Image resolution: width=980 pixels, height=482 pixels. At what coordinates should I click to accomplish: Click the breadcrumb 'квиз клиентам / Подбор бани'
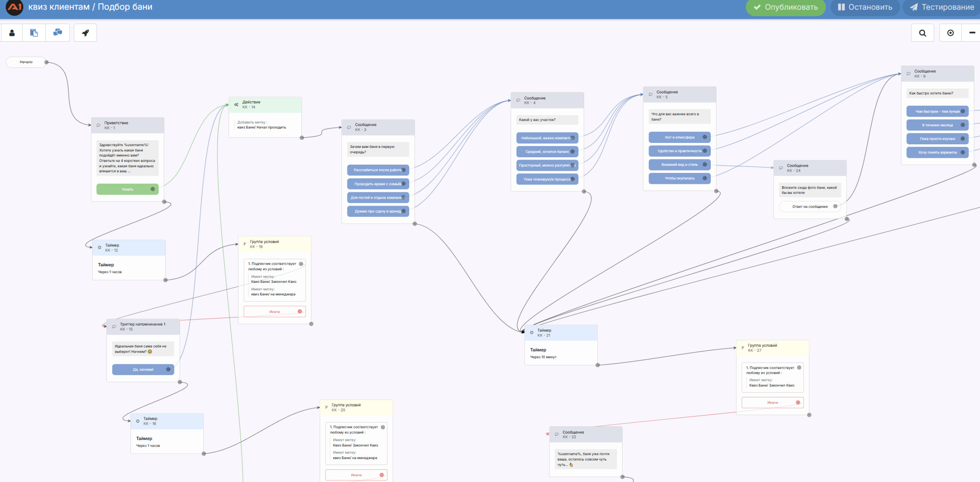[90, 7]
